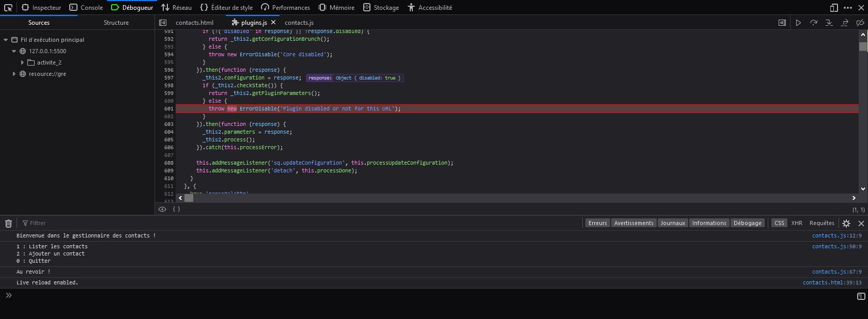Open contacts.js:12:9 source link
The height and width of the screenshot is (319, 868).
pos(836,236)
